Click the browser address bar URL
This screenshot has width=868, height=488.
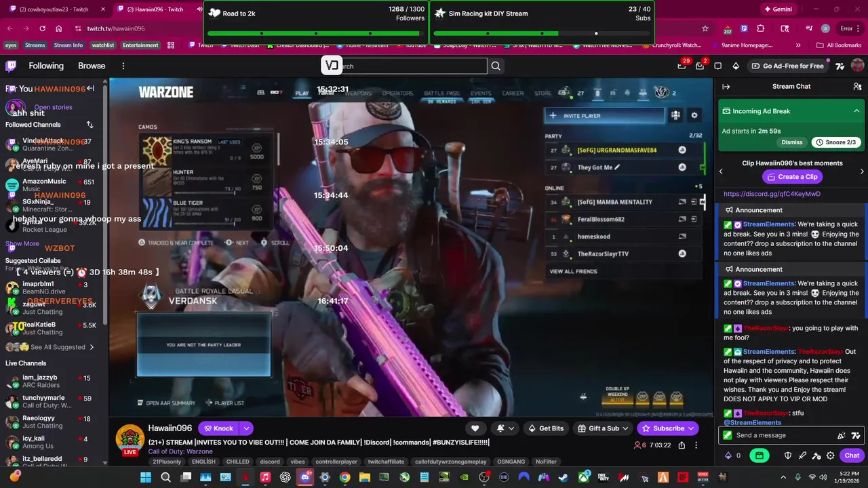click(116, 28)
